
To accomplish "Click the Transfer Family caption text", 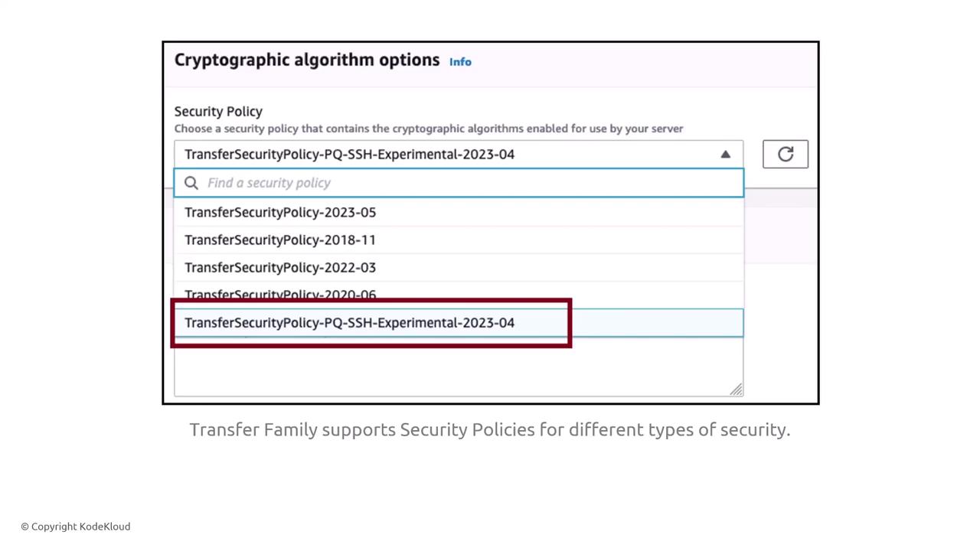I will tap(490, 430).
